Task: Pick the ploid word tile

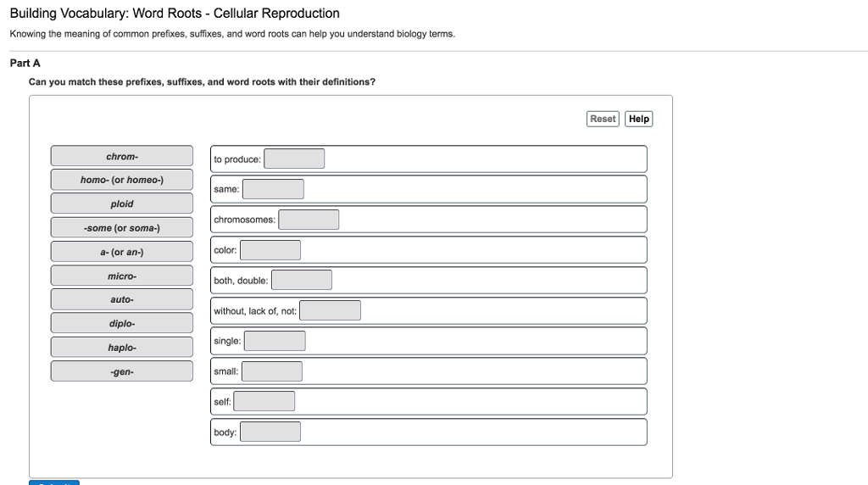Action: pyautogui.click(x=122, y=203)
